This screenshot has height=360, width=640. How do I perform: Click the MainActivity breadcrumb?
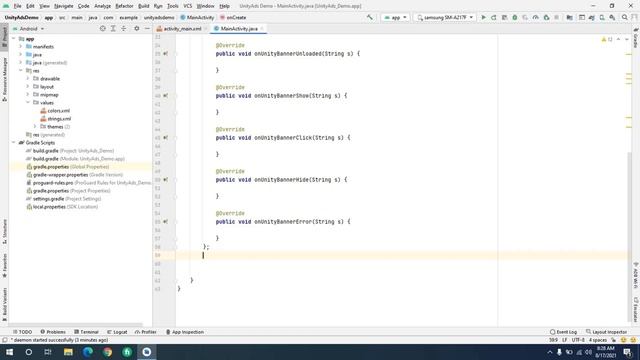pos(197,18)
